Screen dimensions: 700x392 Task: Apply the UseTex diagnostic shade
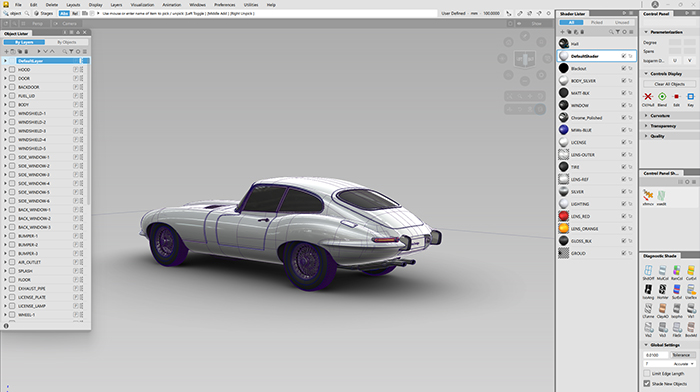click(691, 289)
